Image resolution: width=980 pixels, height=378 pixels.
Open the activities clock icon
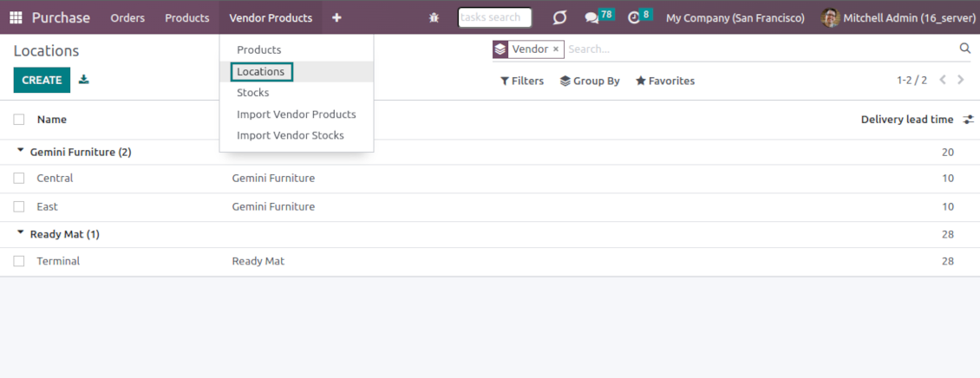click(634, 17)
